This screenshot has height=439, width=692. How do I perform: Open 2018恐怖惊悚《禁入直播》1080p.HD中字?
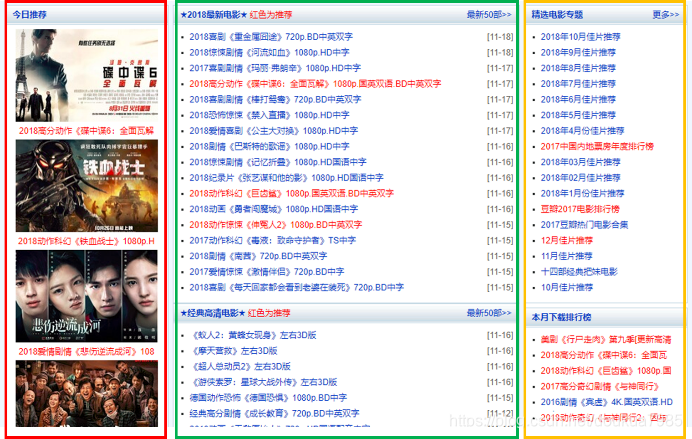269,115
